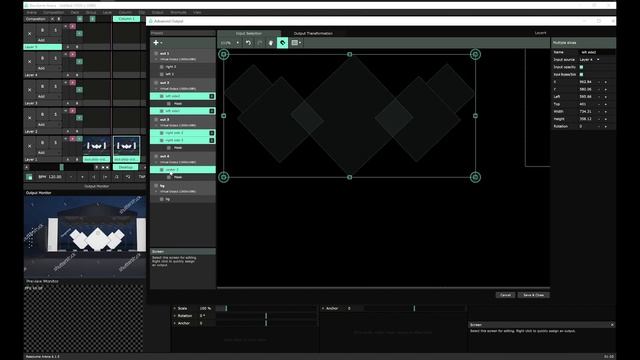The height and width of the screenshot is (360, 640).
Task: Open the Composition menu
Action: (x=53, y=13)
